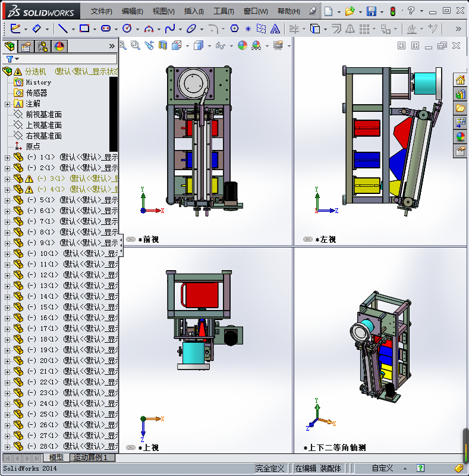Viewport: 469px width, 476px height.
Task: Expand component 1<1> in the tree
Action: tap(8, 158)
